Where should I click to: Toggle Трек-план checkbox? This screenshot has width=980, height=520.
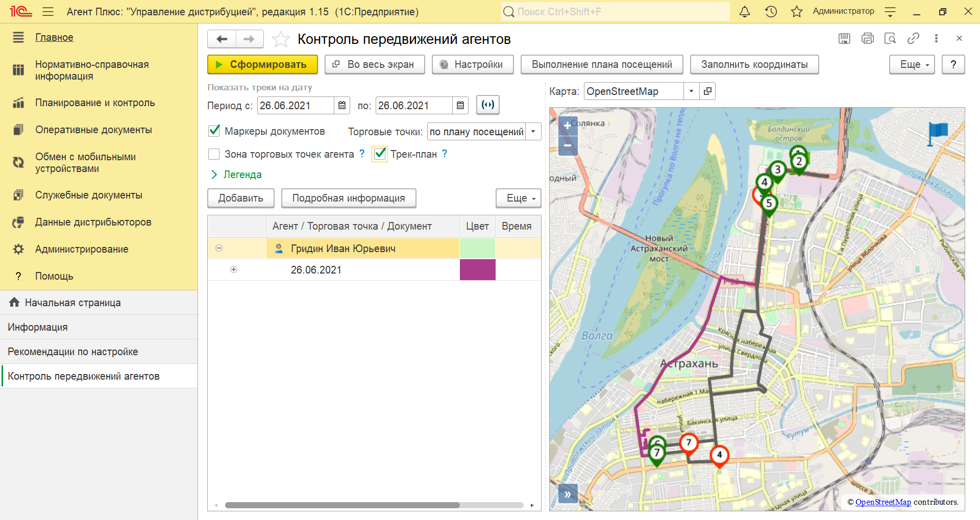point(380,154)
